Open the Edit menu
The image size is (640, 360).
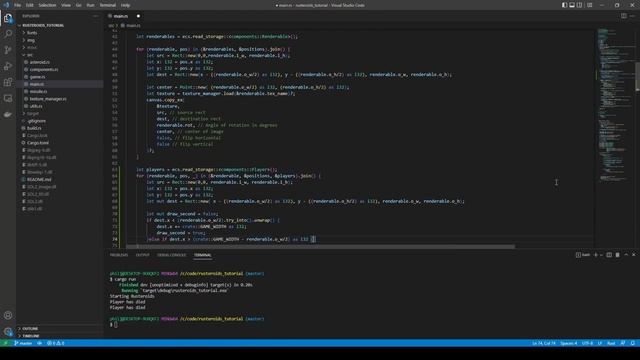click(30, 5)
